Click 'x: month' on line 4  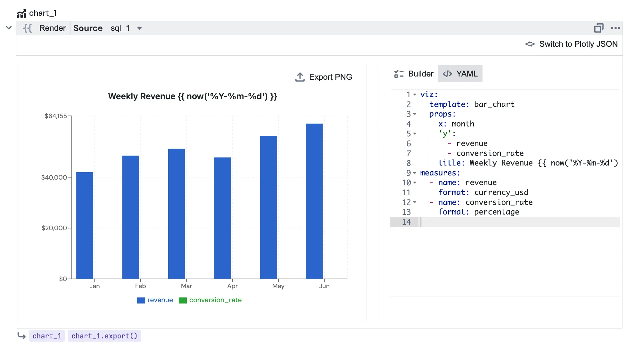(x=456, y=124)
